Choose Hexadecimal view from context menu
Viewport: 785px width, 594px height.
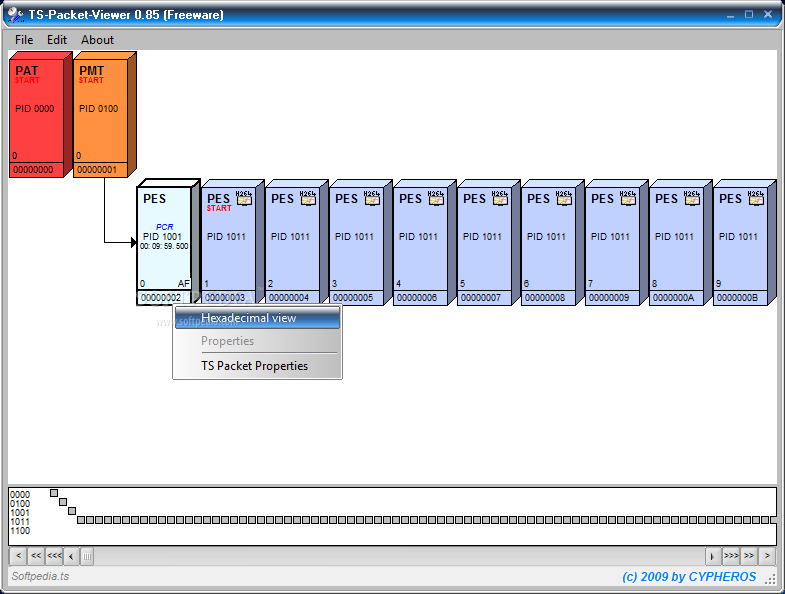click(x=257, y=318)
